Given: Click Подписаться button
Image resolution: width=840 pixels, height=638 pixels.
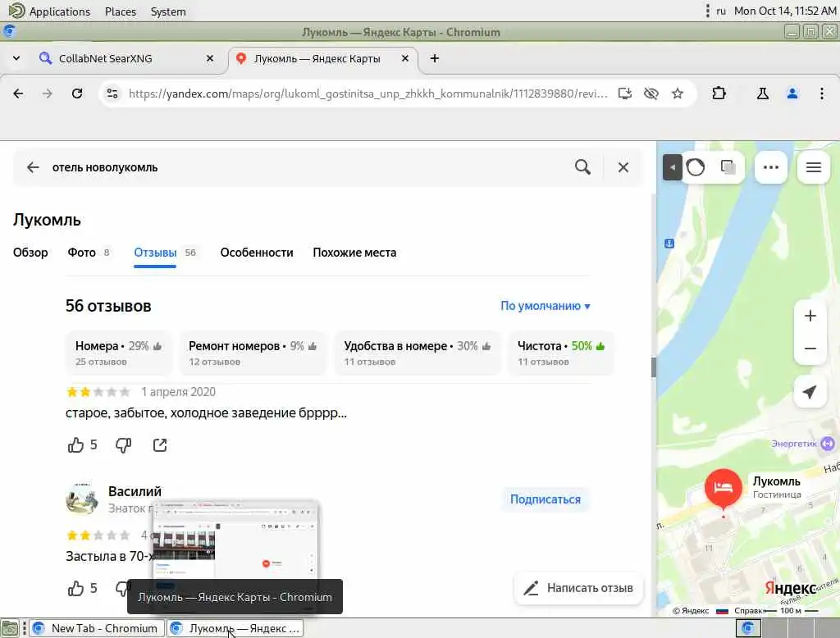Looking at the screenshot, I should (546, 499).
